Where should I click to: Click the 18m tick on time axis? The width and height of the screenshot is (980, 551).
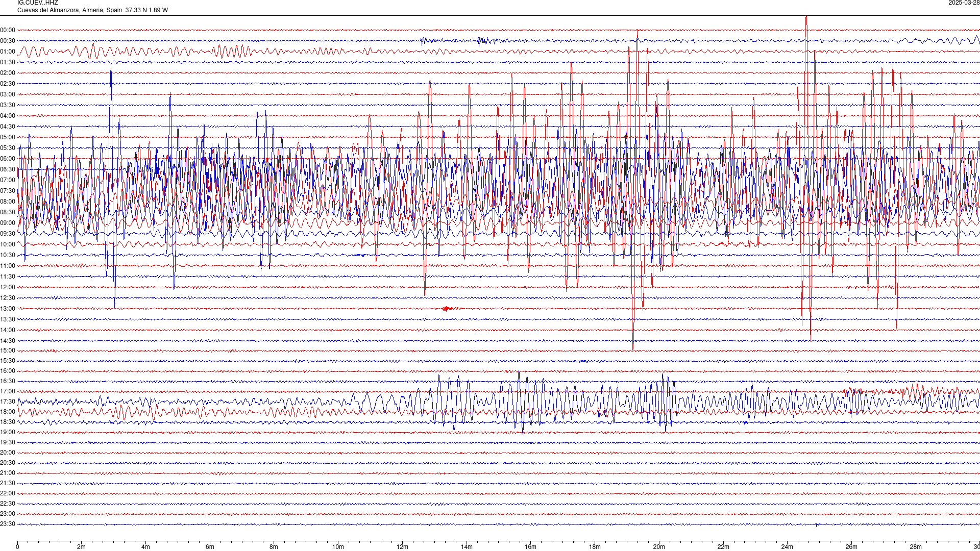click(x=595, y=547)
